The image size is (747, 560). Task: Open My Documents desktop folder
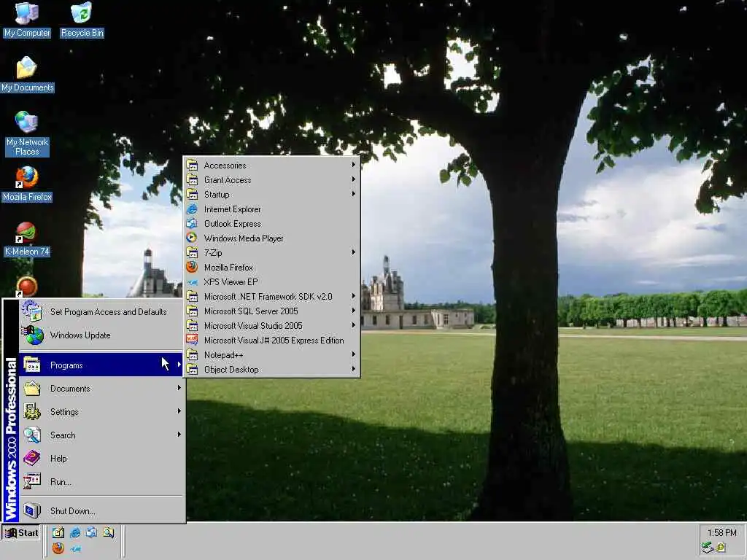pyautogui.click(x=27, y=74)
